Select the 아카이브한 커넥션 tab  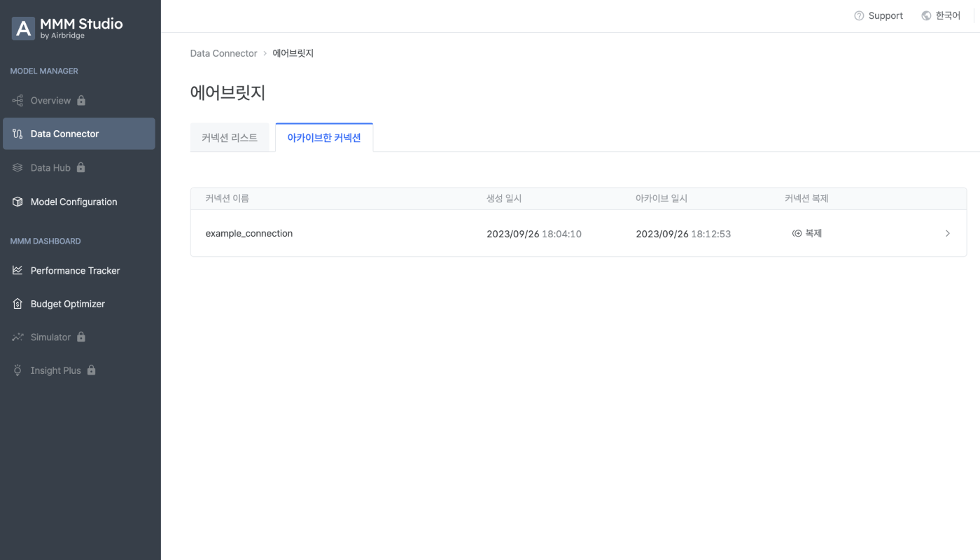[324, 138]
